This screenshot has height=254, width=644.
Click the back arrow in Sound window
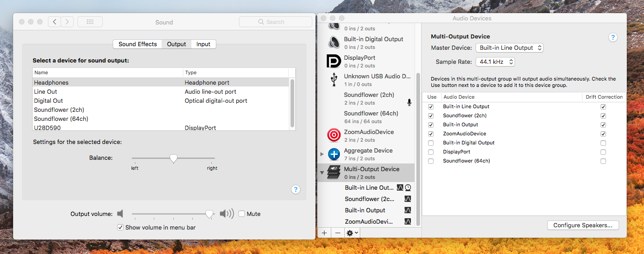[54, 22]
